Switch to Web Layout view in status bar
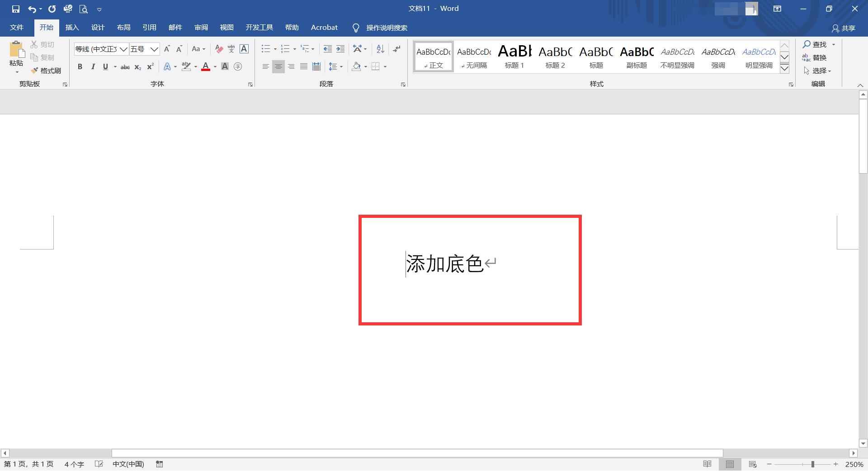Viewport: 868px width, 471px height. [753, 464]
